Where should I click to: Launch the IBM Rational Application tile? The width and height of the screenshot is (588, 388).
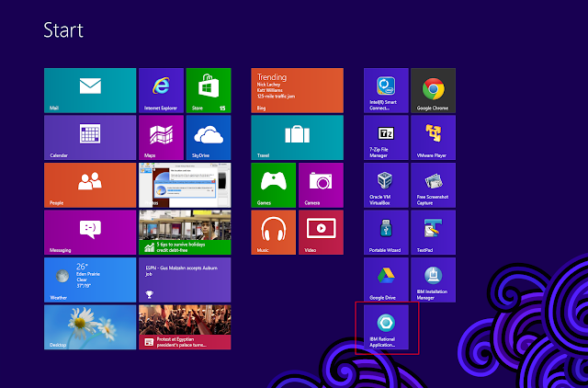pos(386,327)
